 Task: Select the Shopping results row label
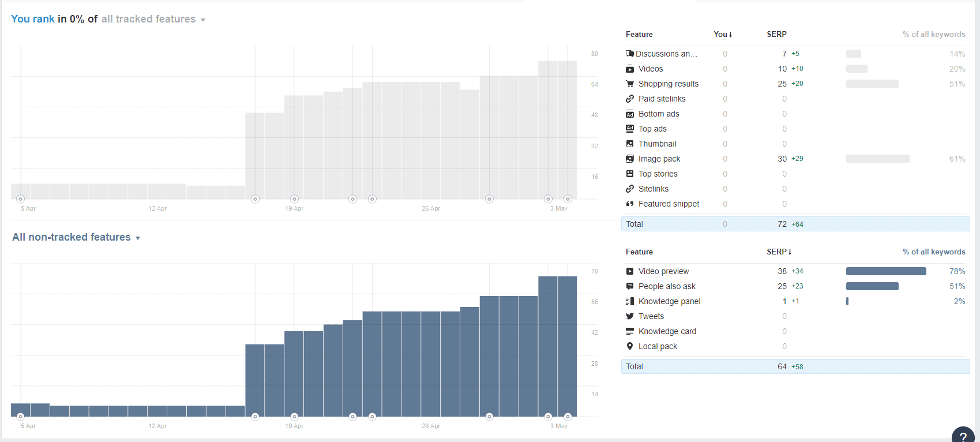coord(669,84)
